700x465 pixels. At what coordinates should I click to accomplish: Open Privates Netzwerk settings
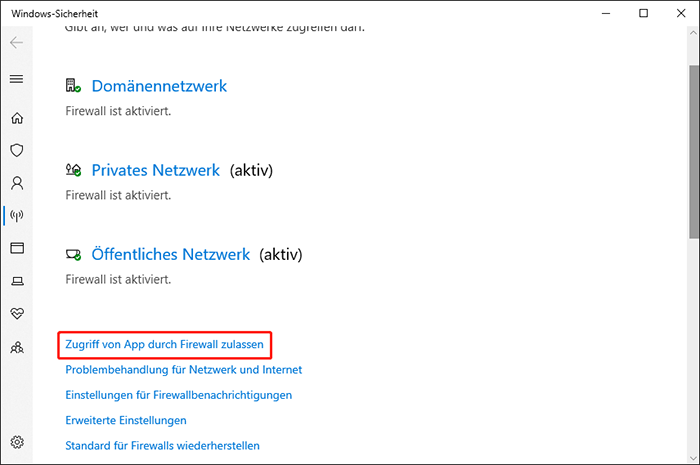(x=155, y=170)
